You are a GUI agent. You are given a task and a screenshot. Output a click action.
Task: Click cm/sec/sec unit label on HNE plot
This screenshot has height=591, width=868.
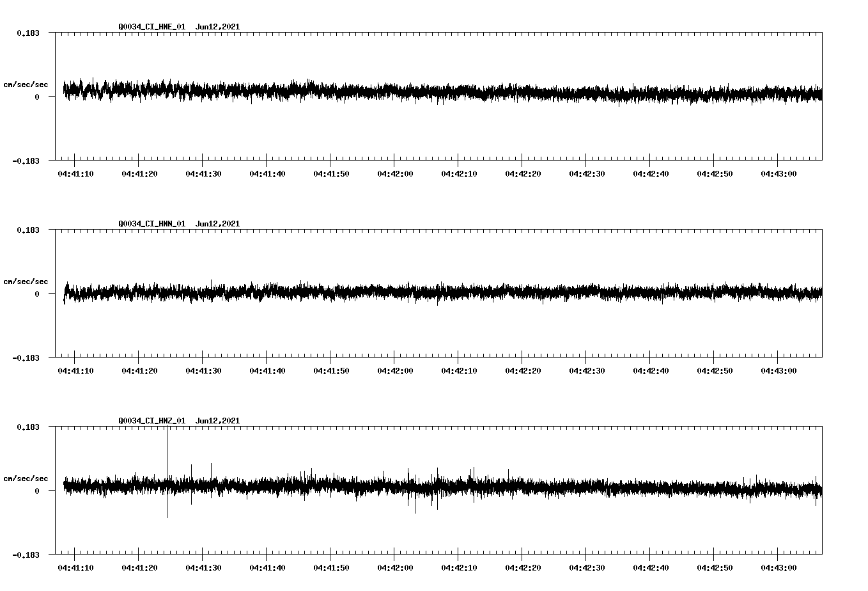point(26,84)
